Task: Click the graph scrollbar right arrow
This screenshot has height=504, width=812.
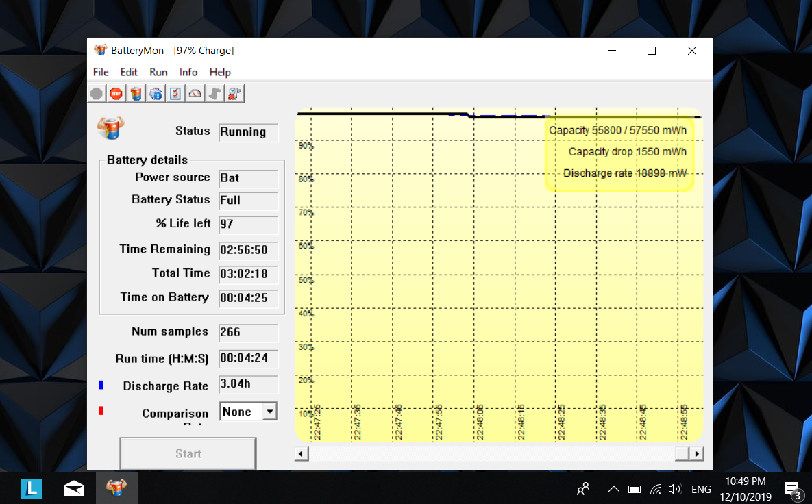Action: pyautogui.click(x=696, y=454)
